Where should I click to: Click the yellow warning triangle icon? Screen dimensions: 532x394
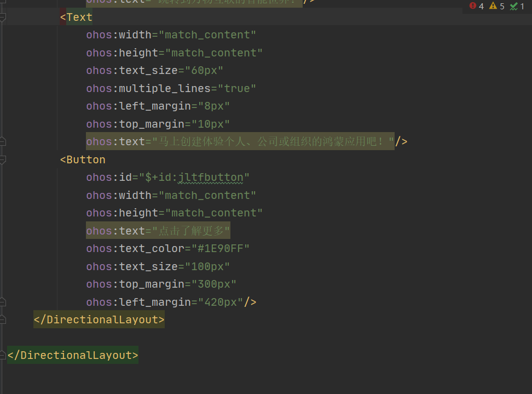(x=493, y=6)
